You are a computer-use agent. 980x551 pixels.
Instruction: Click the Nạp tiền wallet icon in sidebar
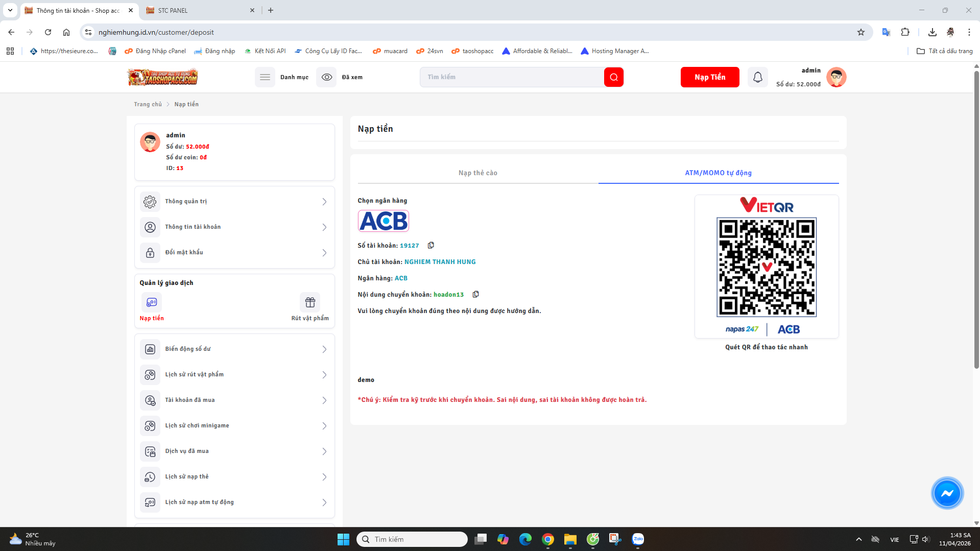point(152,302)
